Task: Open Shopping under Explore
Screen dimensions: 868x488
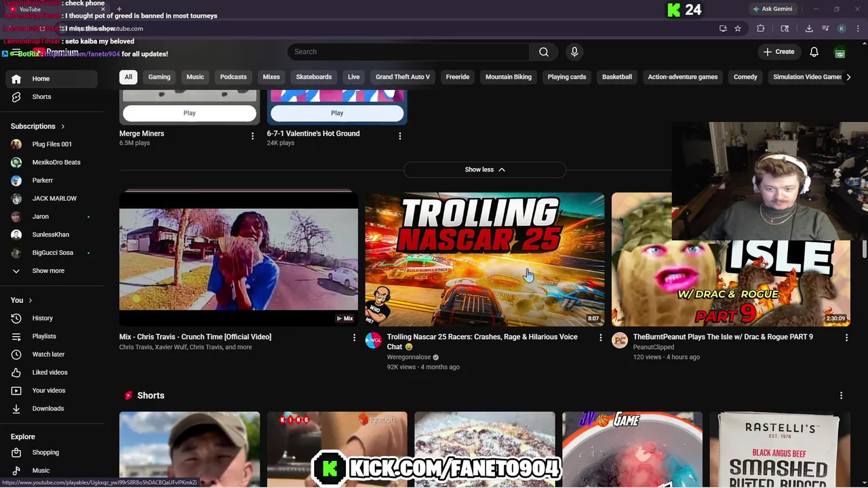Action: [52, 453]
